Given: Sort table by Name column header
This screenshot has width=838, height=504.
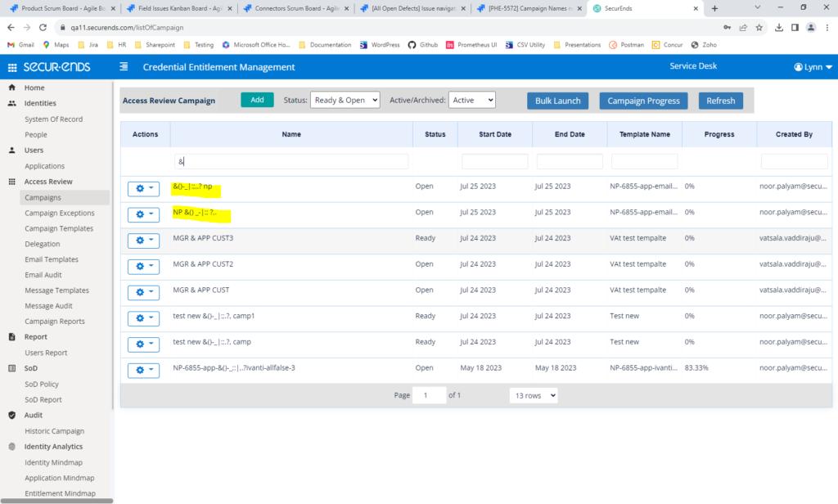Looking at the screenshot, I should [x=291, y=134].
